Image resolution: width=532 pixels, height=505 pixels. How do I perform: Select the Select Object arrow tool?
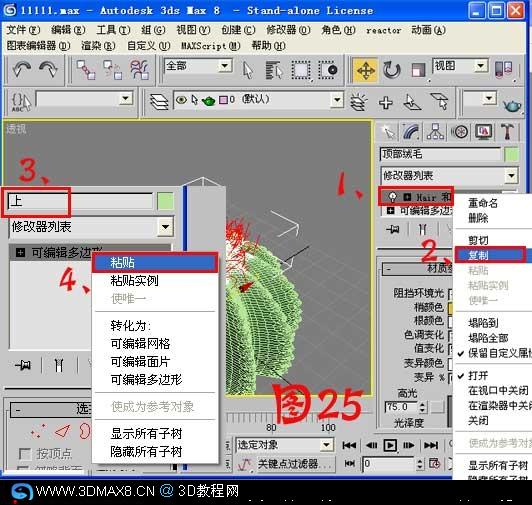pyautogui.click(x=248, y=70)
